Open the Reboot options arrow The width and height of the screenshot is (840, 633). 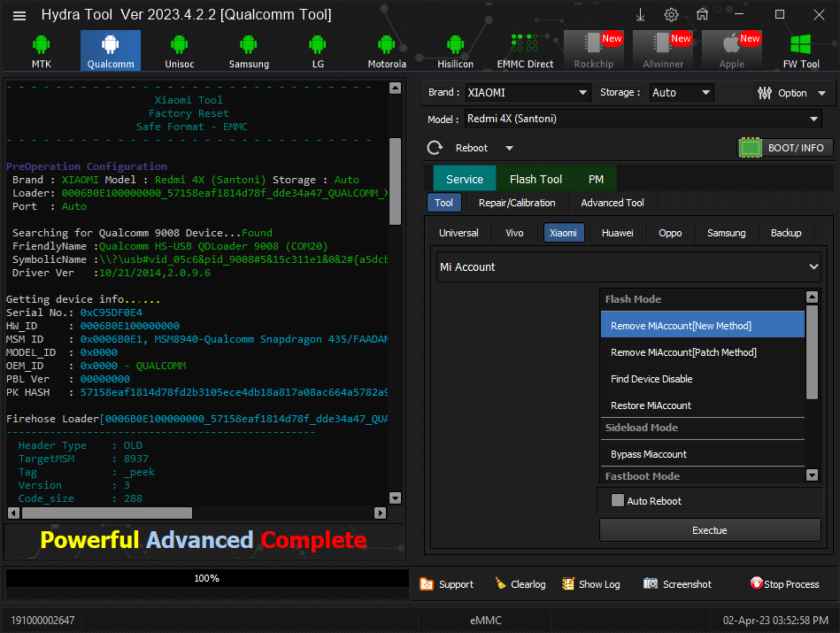(x=509, y=148)
